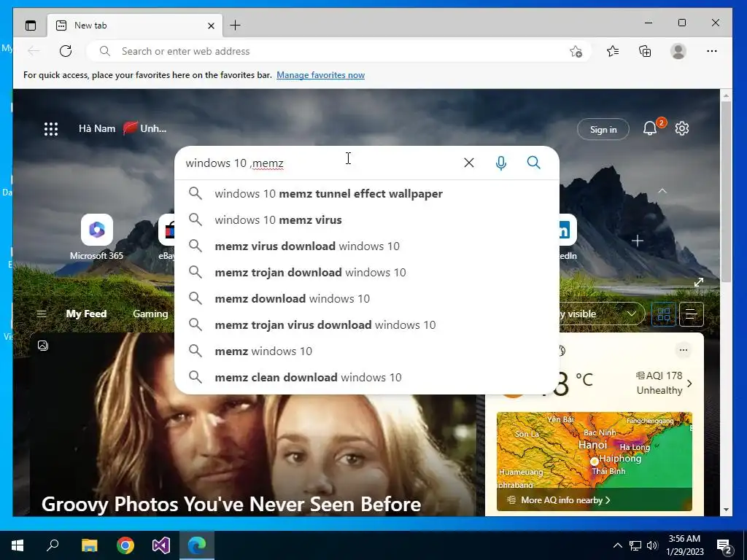
Task: Collapse the quick links chevron
Action: coord(662,191)
